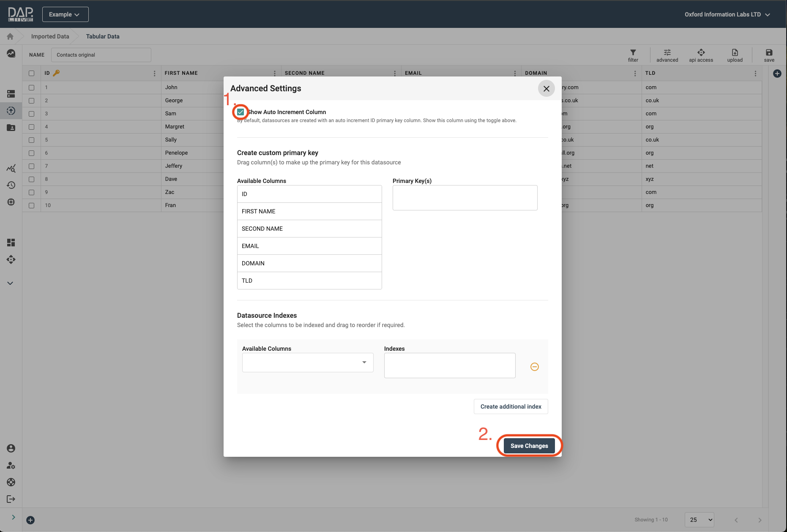Click the logout icon in sidebar
Screen dimensions: 787x532
pos(11,499)
